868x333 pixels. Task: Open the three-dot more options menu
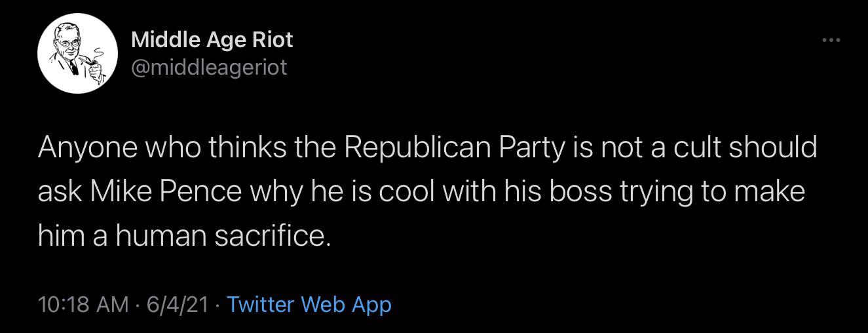(x=831, y=41)
